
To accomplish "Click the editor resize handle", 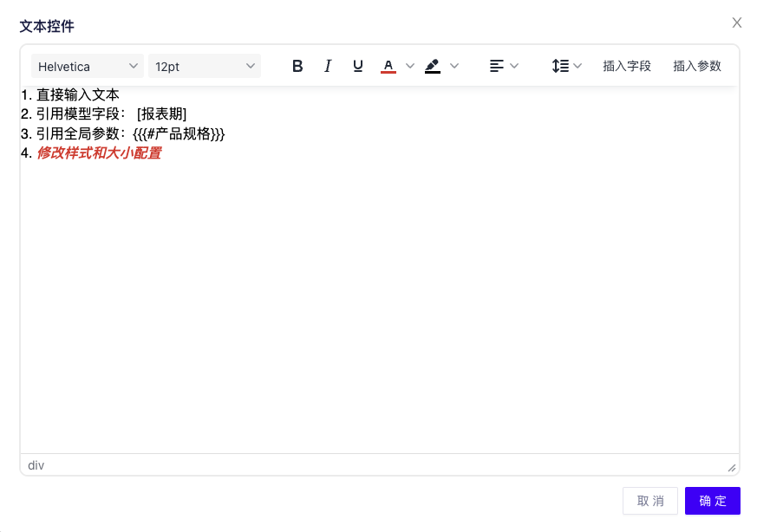I will tap(731, 467).
